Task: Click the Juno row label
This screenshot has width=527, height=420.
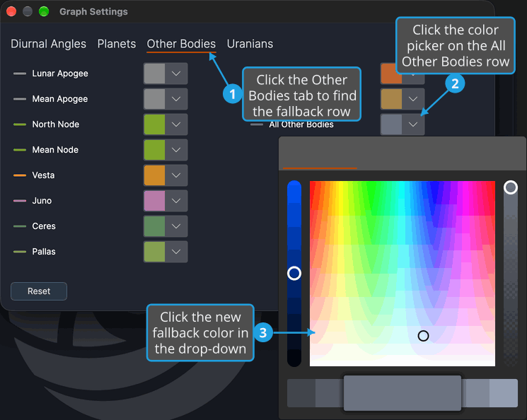Action: pos(42,201)
